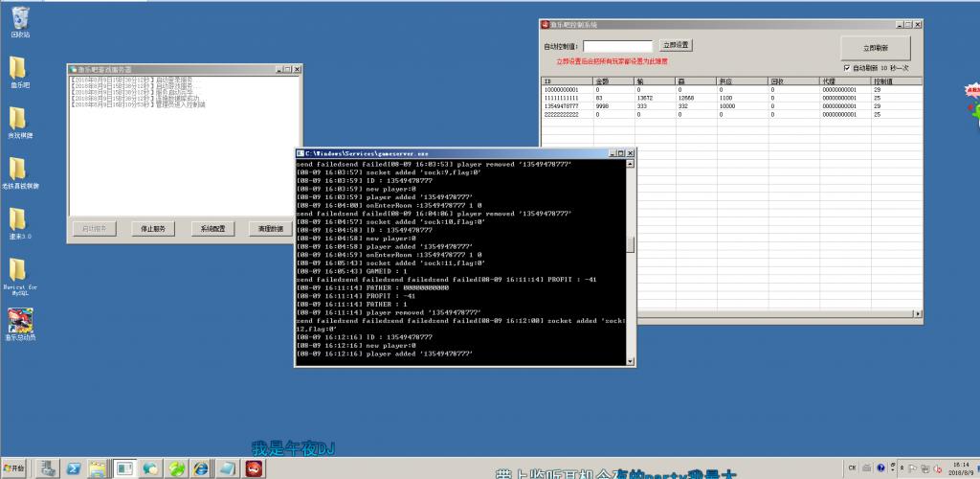Sort table by the ID column header
The image size is (980, 479).
pyautogui.click(x=567, y=81)
